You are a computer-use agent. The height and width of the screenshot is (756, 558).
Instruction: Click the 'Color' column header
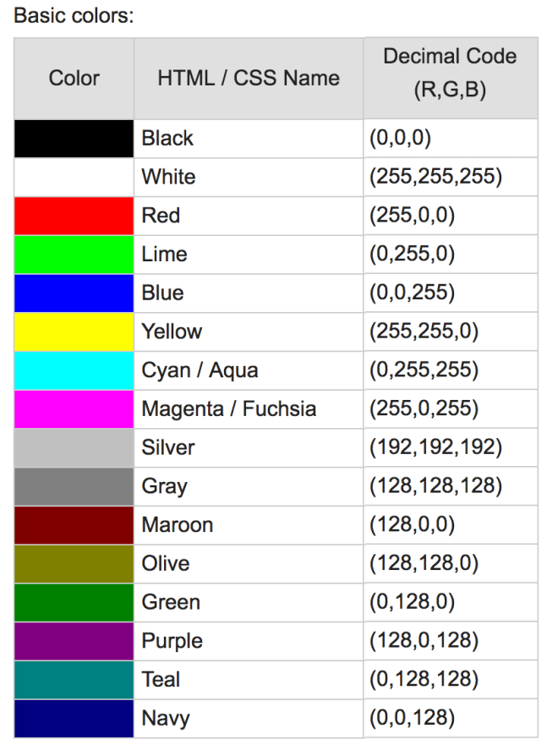(74, 79)
